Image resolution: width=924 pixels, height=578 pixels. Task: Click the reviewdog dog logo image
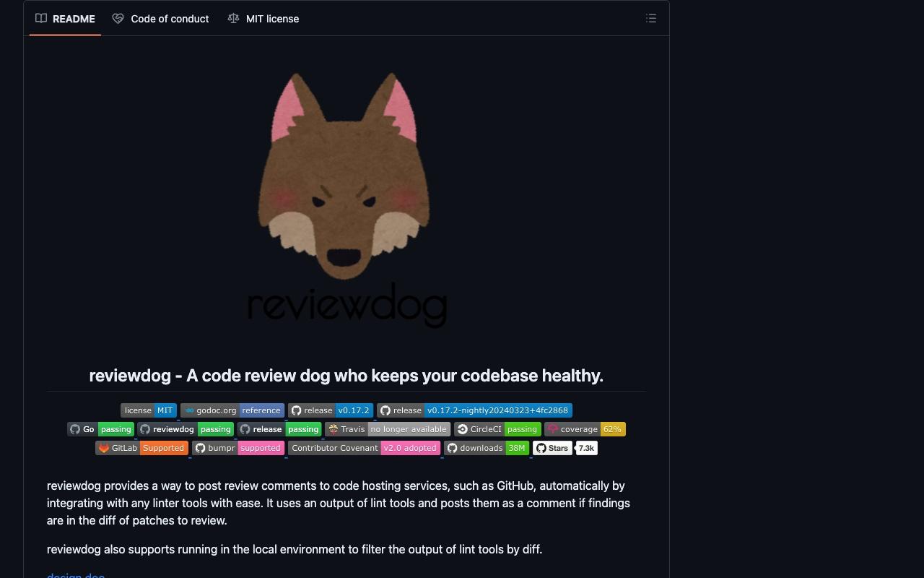click(x=346, y=200)
